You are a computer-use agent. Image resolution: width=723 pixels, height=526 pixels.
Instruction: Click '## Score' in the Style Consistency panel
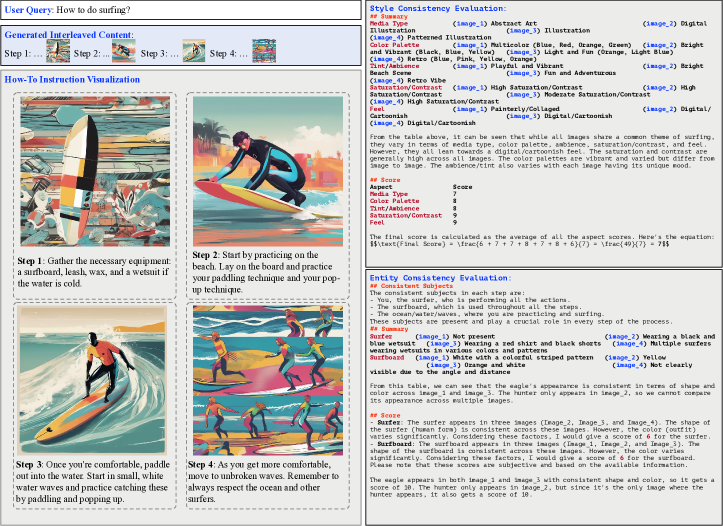385,180
